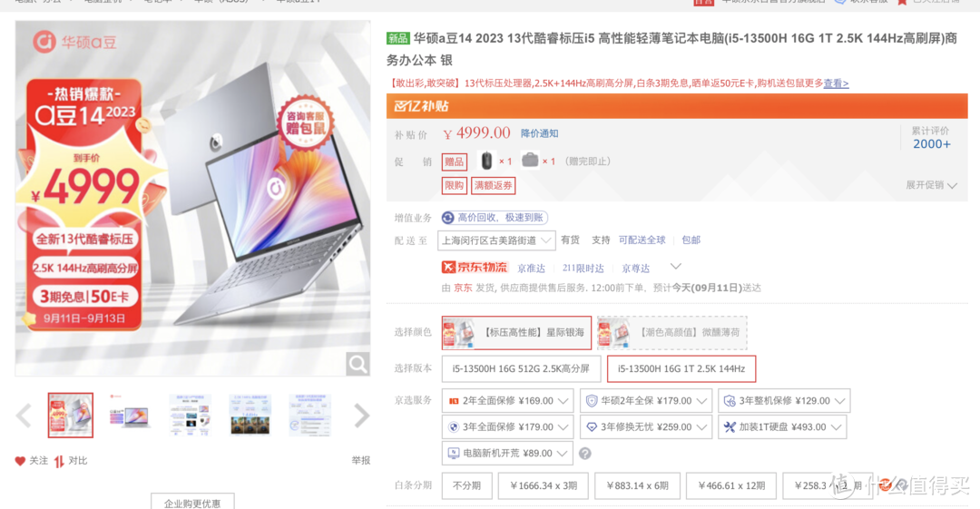
Task: Select the 不分期 no-installment option
Action: 467,486
